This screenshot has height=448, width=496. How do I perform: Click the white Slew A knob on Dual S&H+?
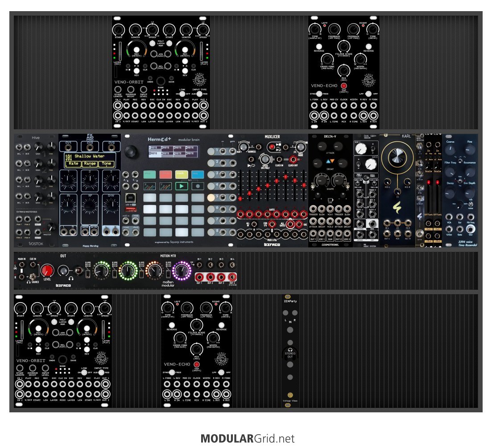tap(361, 148)
